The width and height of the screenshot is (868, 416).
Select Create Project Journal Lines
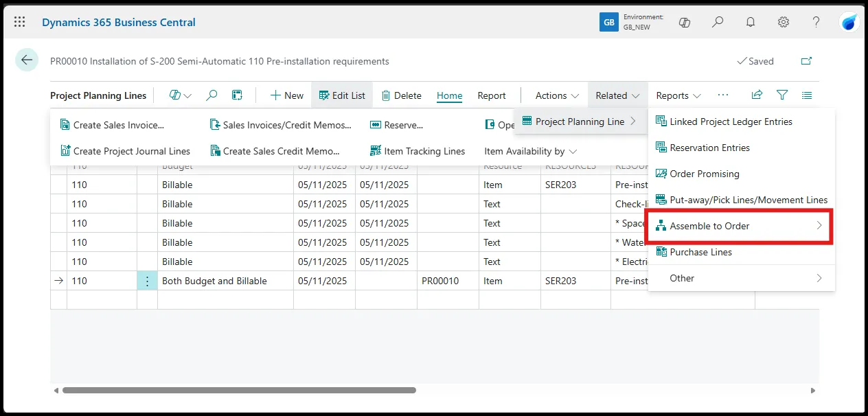(x=126, y=151)
